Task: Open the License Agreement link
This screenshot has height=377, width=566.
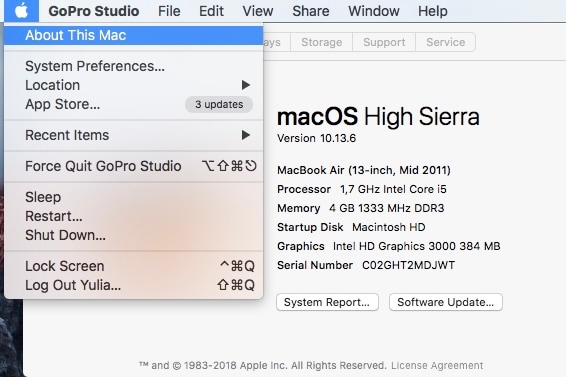Action: [437, 365]
